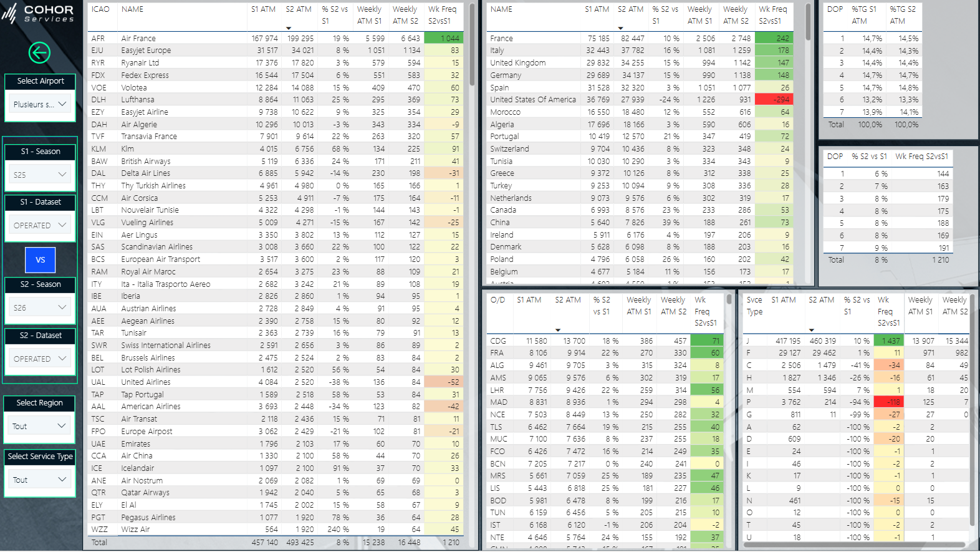
Task: Open the Select Airport dropdown
Action: 40,104
